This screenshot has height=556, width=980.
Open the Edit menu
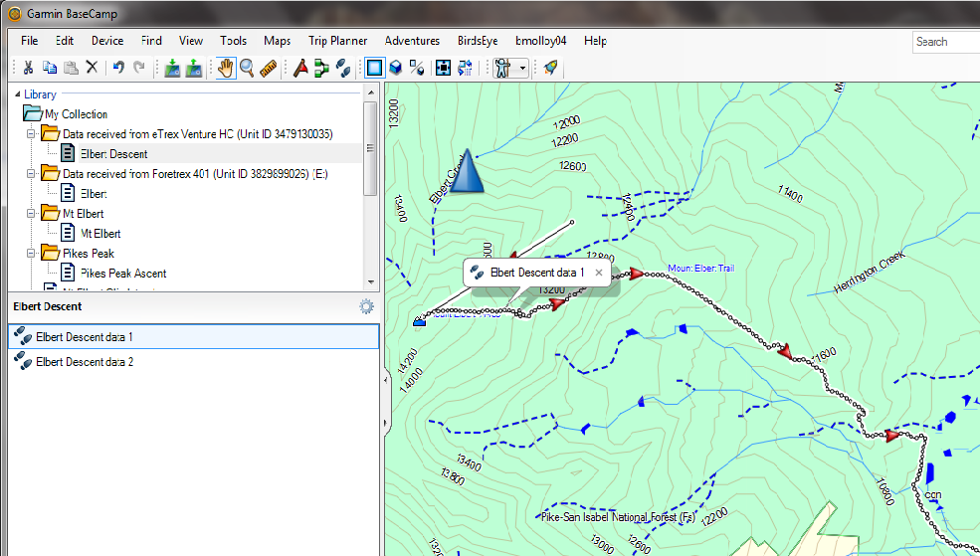tap(65, 41)
